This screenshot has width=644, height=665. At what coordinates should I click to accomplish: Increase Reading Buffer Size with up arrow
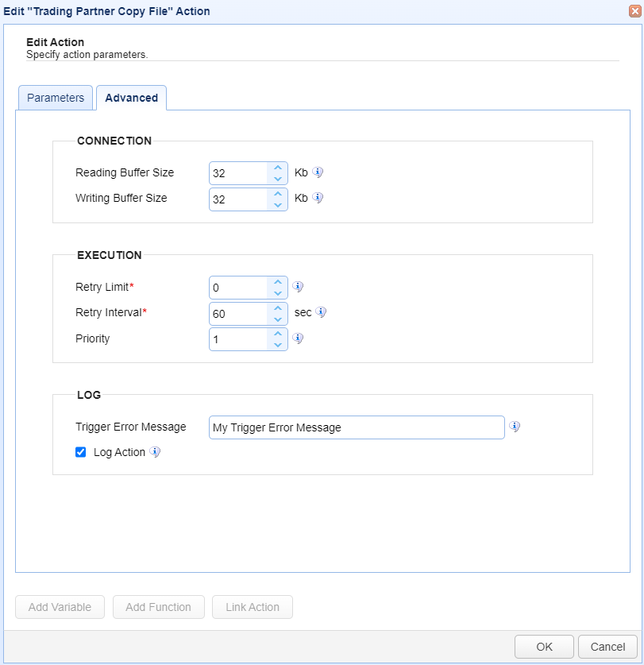tap(278, 168)
